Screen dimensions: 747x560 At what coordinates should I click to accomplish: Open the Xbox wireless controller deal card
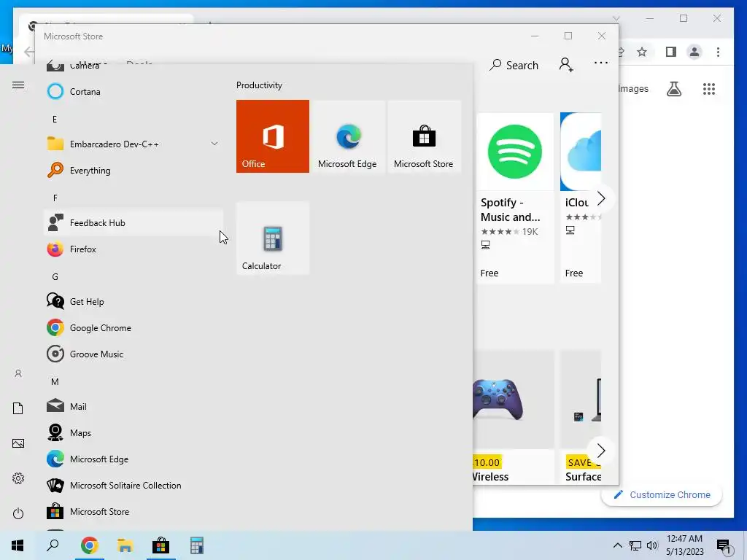point(514,418)
